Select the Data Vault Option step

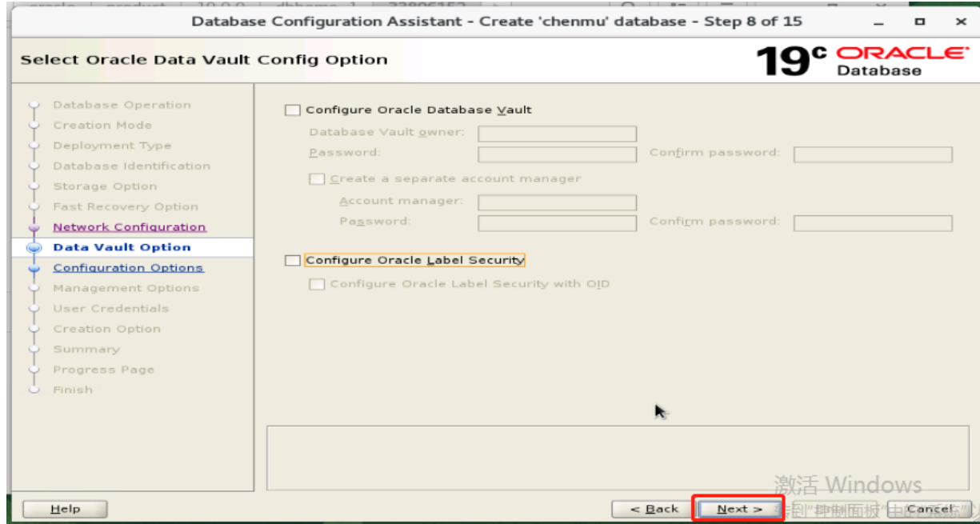[x=122, y=247]
